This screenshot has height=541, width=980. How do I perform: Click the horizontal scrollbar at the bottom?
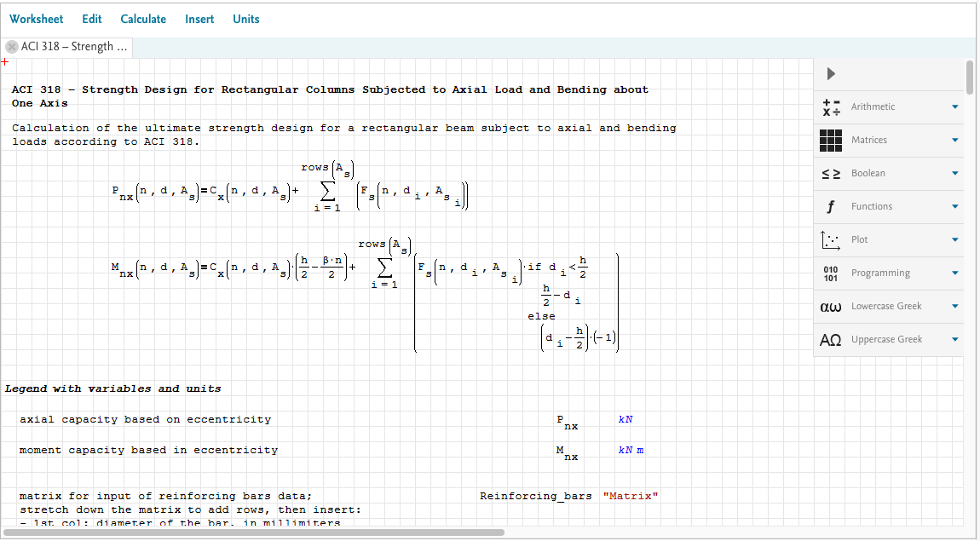coord(256,532)
